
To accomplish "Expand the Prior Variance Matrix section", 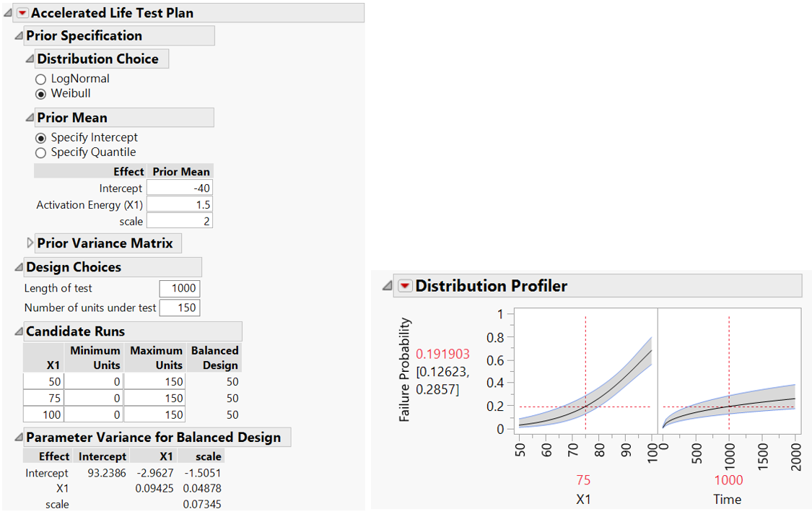I will coord(30,243).
